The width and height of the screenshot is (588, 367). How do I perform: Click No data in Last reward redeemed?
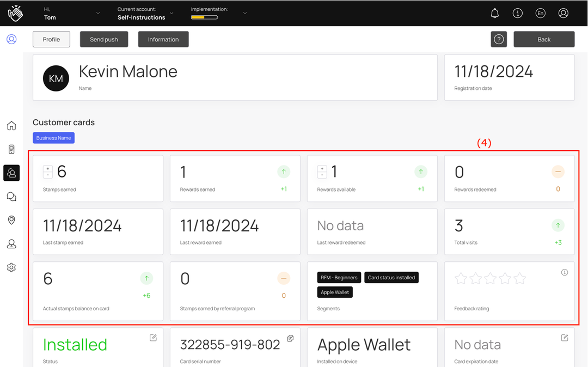click(x=340, y=225)
